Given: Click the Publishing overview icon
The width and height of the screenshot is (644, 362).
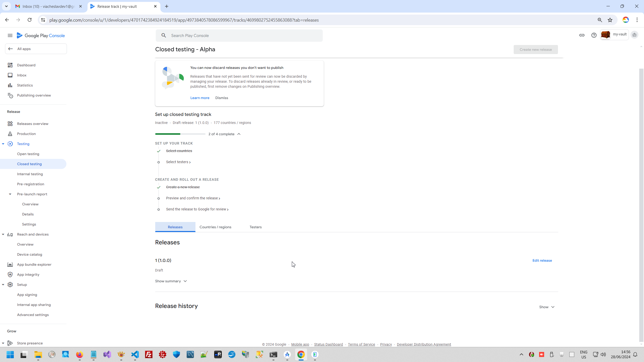Looking at the screenshot, I should [10, 95].
